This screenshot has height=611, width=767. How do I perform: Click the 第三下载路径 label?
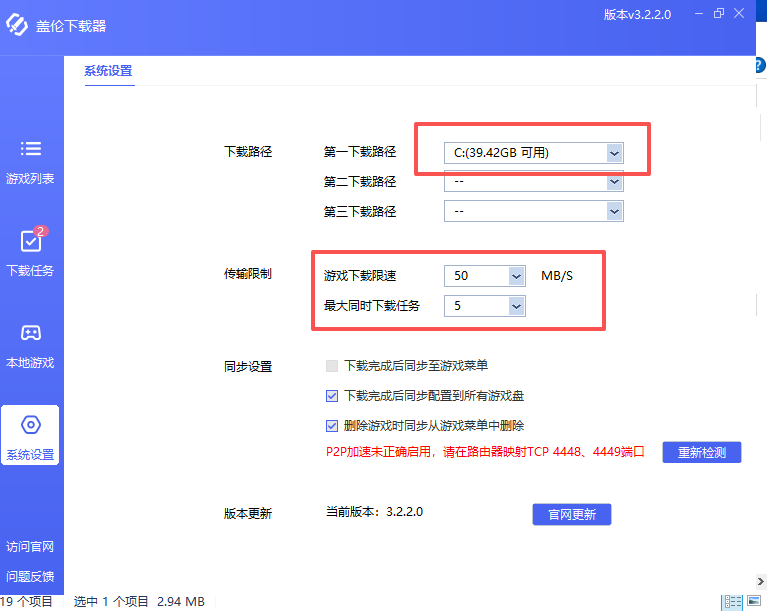click(x=360, y=212)
